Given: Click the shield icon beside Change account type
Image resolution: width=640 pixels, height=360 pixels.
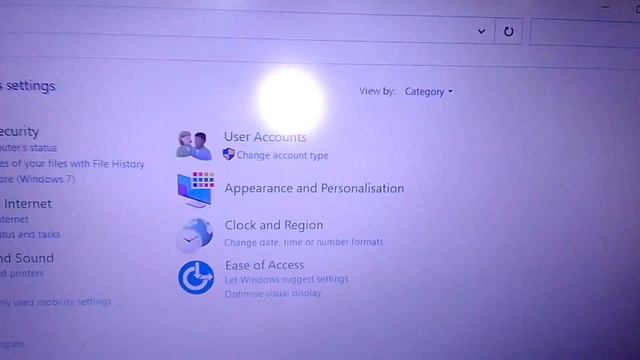Looking at the screenshot, I should tap(229, 154).
